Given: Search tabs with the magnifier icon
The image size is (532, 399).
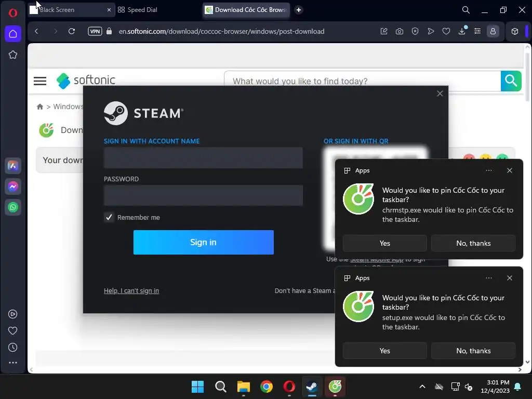Looking at the screenshot, I should point(466,10).
